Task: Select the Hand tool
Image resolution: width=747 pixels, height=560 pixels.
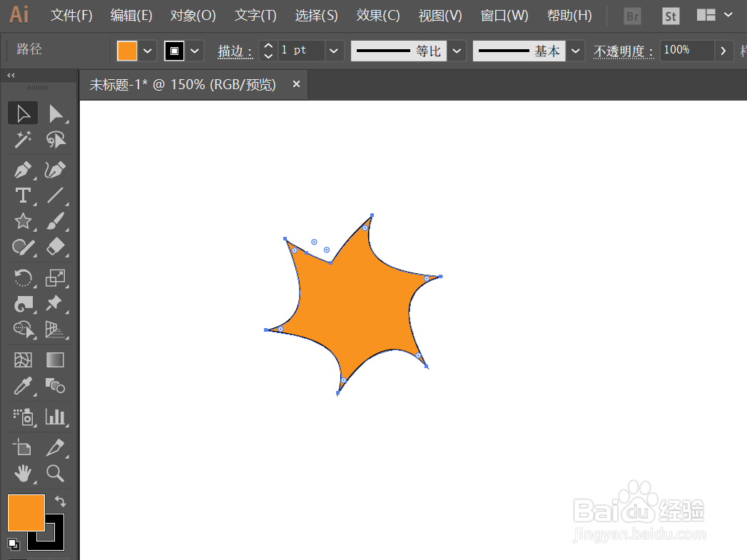Action: tap(22, 474)
